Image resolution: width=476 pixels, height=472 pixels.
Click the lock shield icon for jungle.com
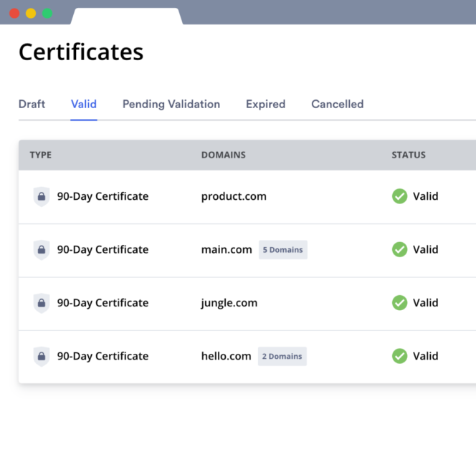(42, 303)
